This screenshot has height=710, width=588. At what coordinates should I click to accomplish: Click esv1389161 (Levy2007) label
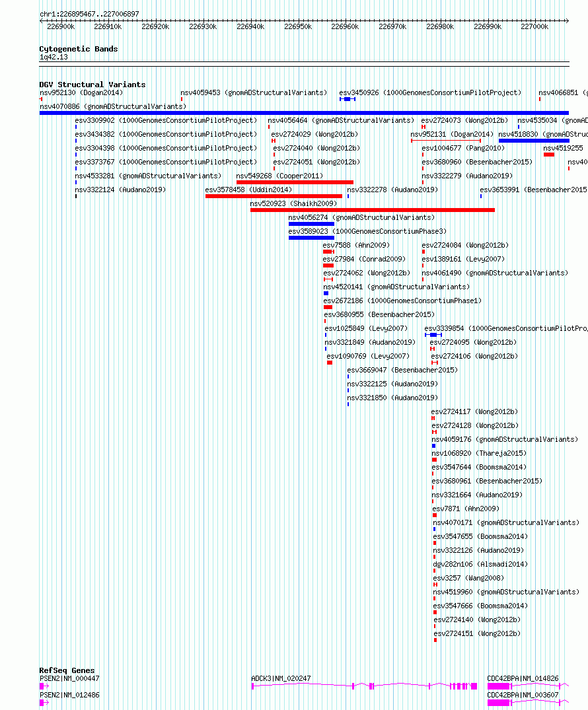click(x=463, y=259)
